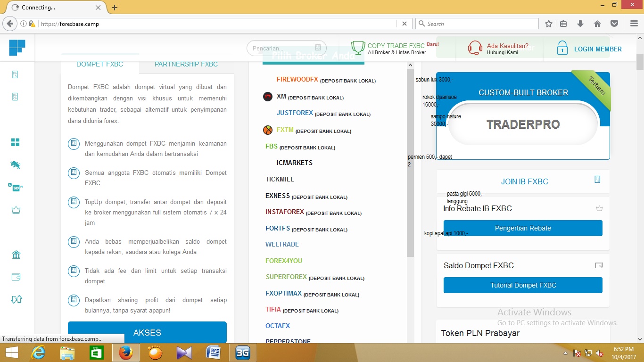Save page to Pocket icon
The image size is (644, 362).
tap(614, 24)
